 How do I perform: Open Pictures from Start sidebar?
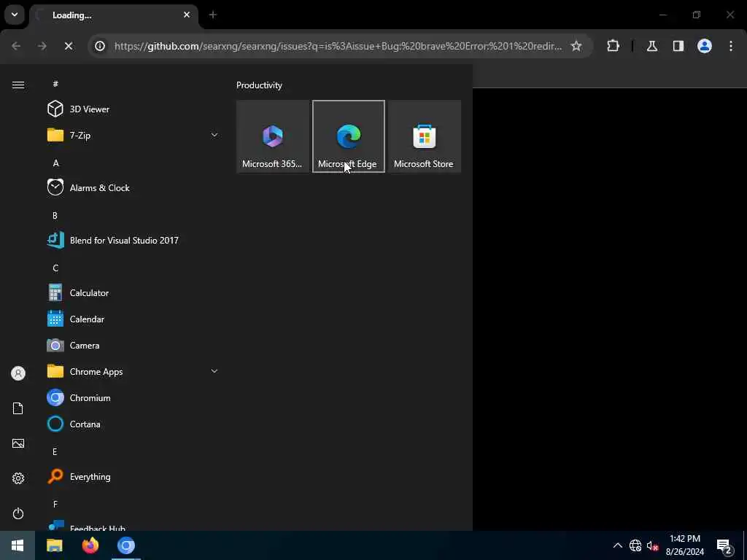pyautogui.click(x=18, y=443)
